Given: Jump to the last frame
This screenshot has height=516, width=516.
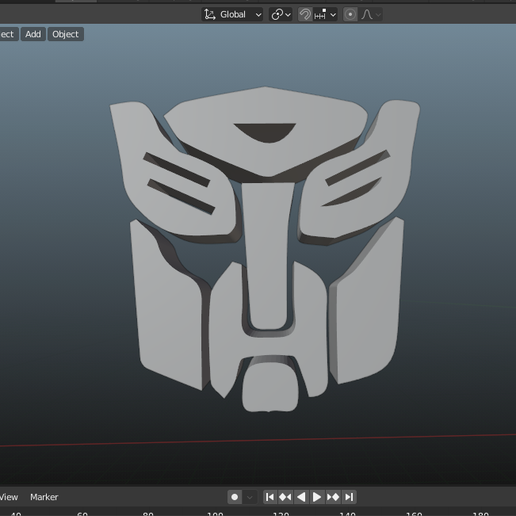Looking at the screenshot, I should click(349, 497).
